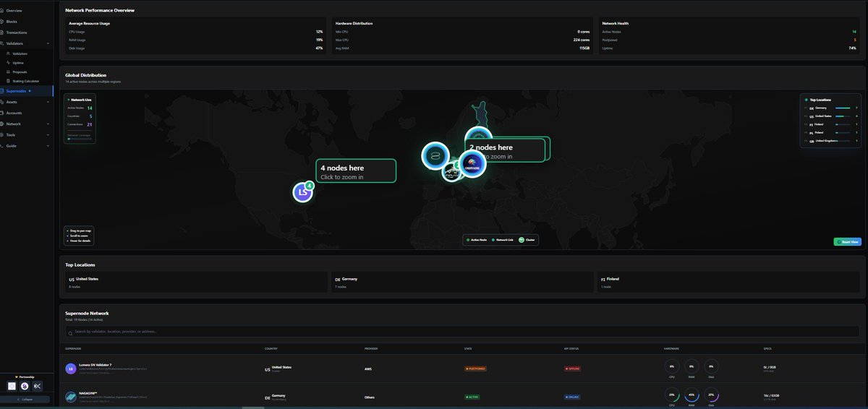This screenshot has width=868, height=409.
Task: Open the Finland top location card
Action: [729, 283]
